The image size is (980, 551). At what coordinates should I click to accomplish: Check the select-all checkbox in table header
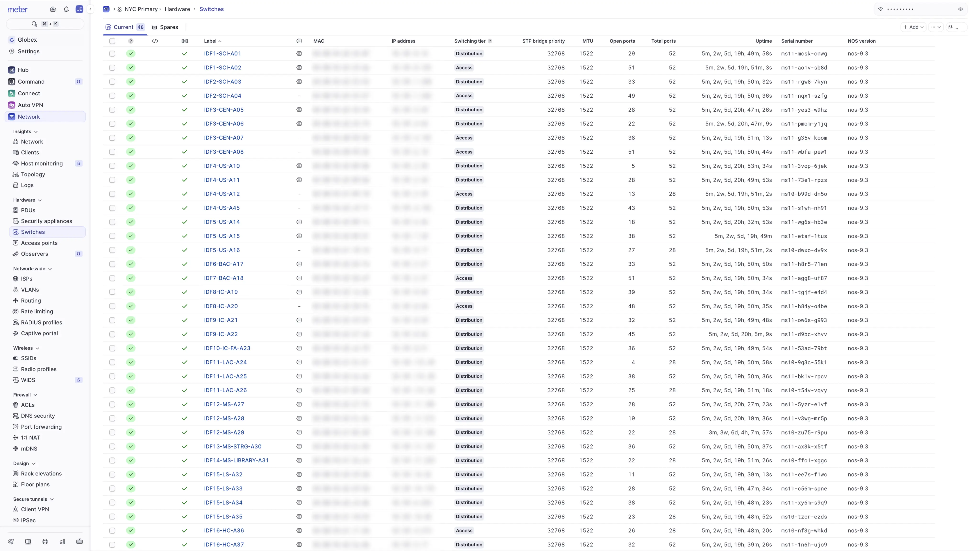(112, 41)
